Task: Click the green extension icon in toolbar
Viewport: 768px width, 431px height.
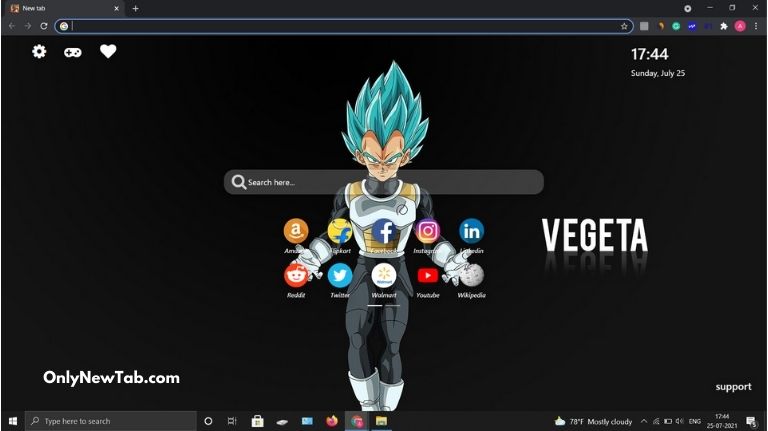Action: point(676,26)
